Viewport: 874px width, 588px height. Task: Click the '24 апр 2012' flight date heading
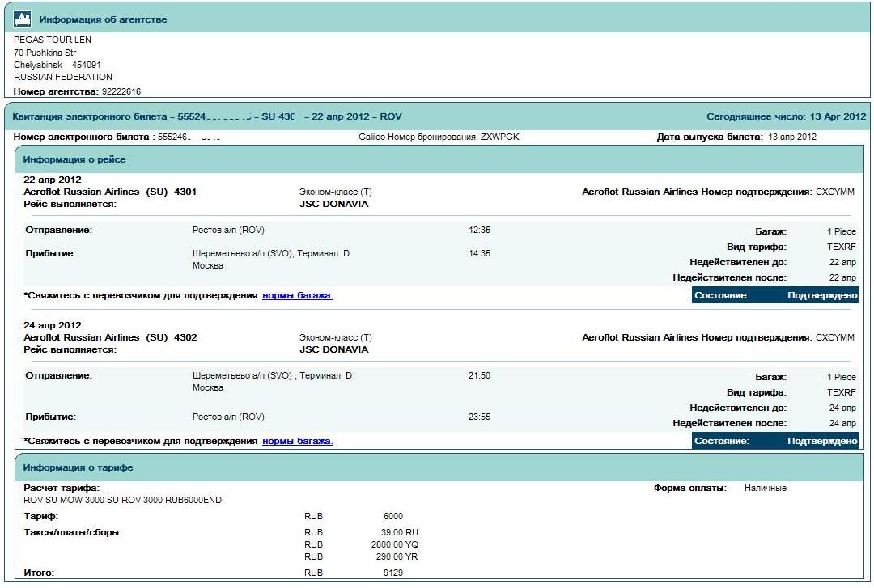(x=53, y=325)
